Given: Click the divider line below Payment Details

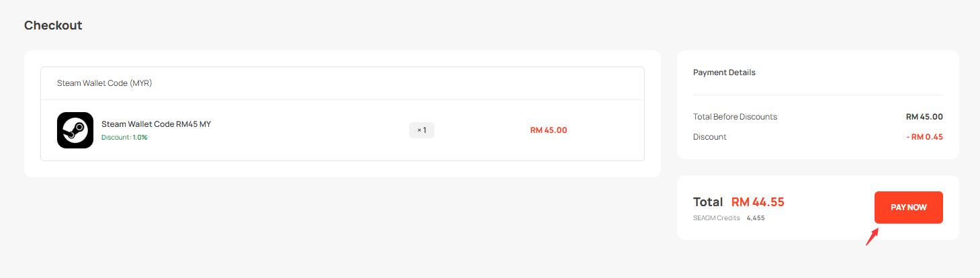Looking at the screenshot, I should [x=817, y=95].
